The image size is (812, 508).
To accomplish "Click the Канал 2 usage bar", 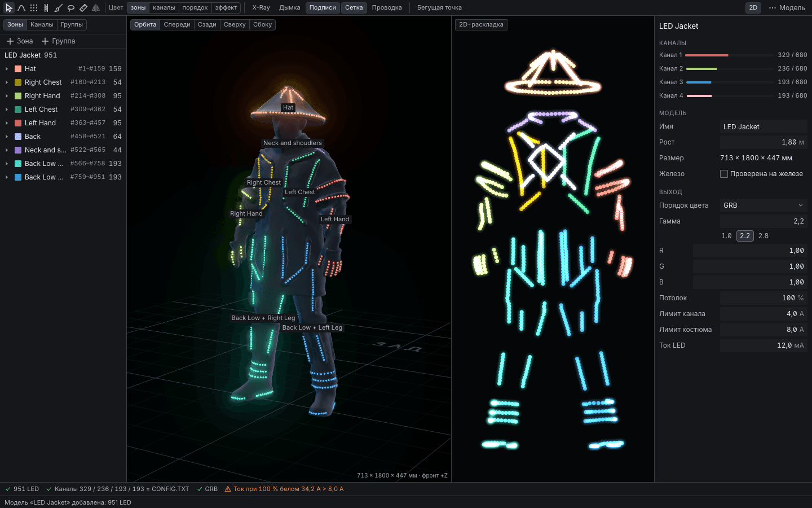I will pyautogui.click(x=730, y=69).
